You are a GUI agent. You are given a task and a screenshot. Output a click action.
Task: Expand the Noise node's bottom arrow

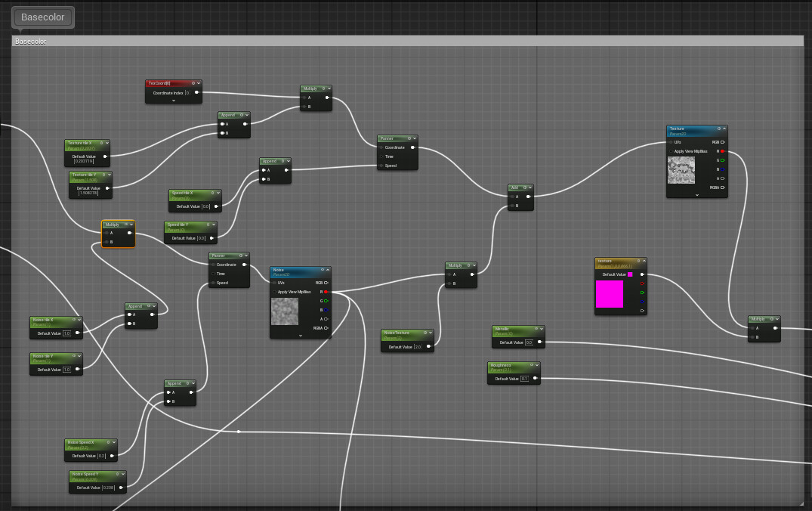(301, 336)
